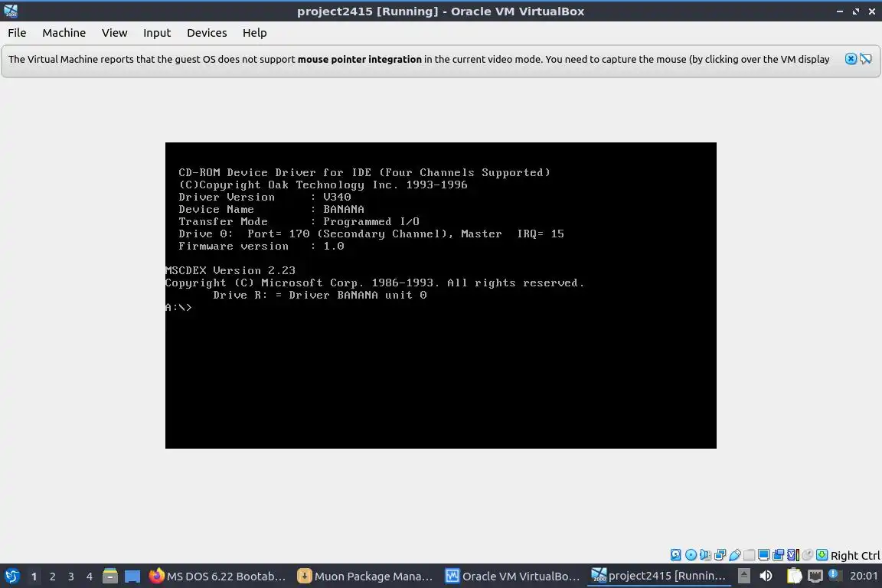This screenshot has height=588, width=882.
Task: Open the volume control tray icon
Action: coord(766,576)
